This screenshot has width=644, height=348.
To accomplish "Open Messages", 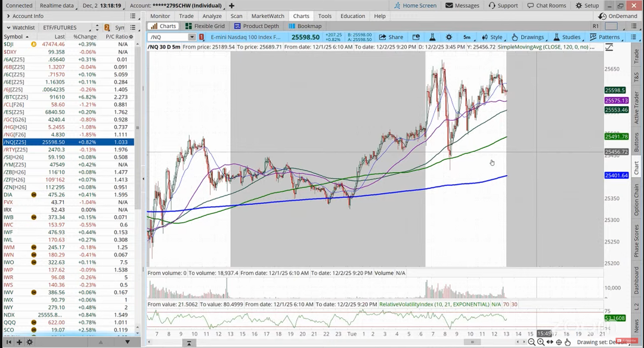I will (463, 5).
